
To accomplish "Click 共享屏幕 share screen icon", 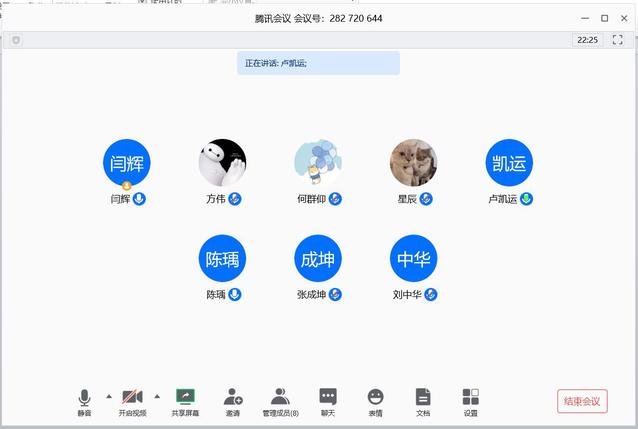I will click(185, 398).
